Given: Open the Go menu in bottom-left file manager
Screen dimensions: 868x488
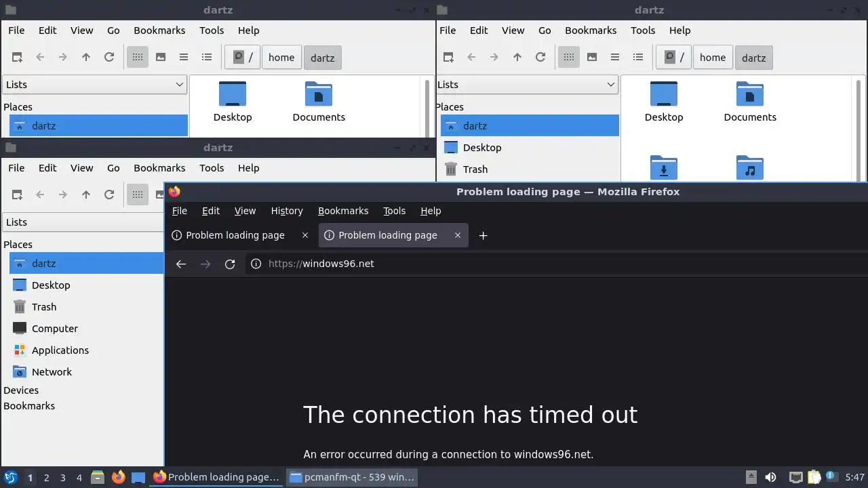Looking at the screenshot, I should [x=113, y=168].
